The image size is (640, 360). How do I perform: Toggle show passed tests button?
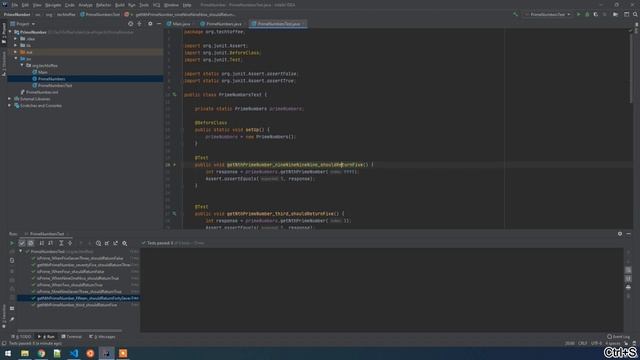(x=22, y=243)
